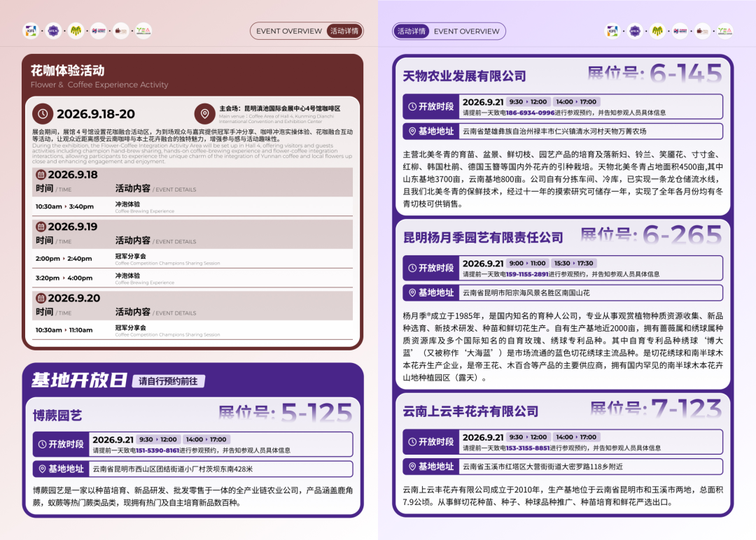This screenshot has width=756, height=540.
Task: Click the calendar icon next to 2026.9.20
Action: (x=41, y=298)
